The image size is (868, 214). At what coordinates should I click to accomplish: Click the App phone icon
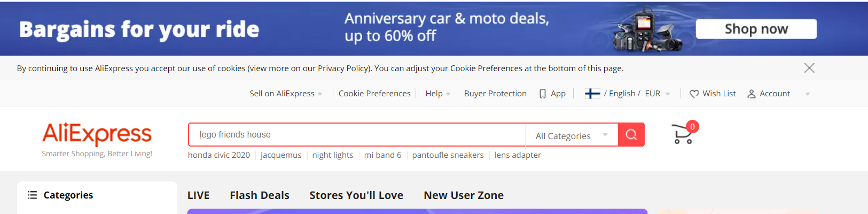[543, 94]
